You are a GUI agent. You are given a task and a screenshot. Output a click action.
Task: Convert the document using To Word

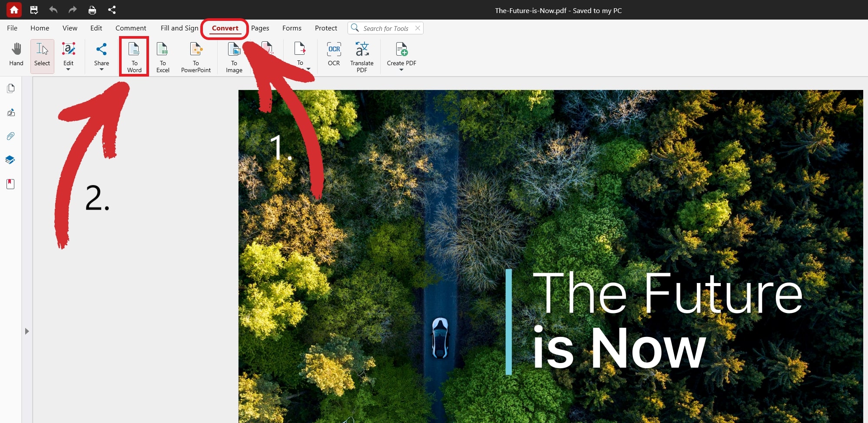tap(134, 57)
